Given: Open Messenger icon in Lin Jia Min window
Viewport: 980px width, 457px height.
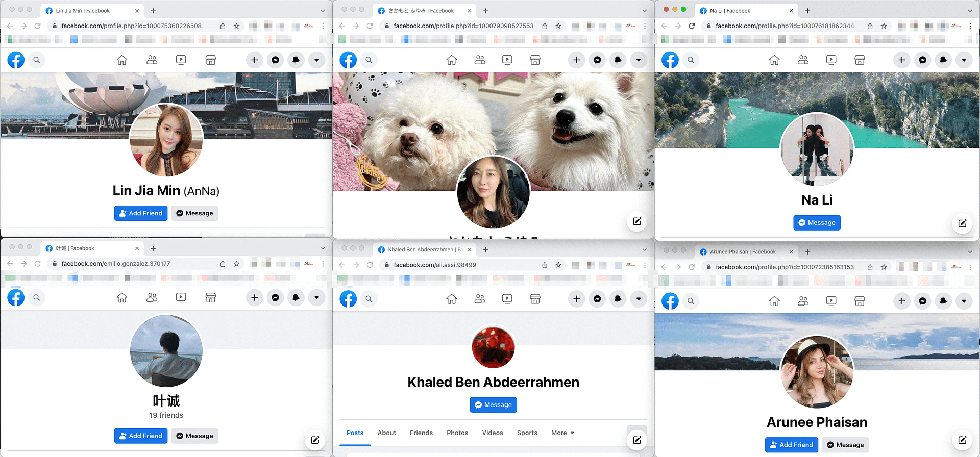Looking at the screenshot, I should click(x=275, y=60).
